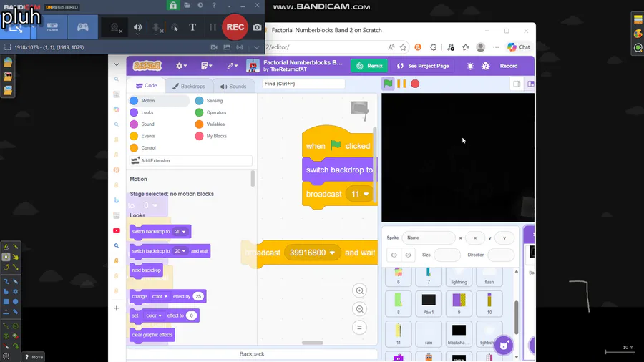Screen dimensions: 644x362
Task: Select the Variables block category
Action: [x=210, y=124]
